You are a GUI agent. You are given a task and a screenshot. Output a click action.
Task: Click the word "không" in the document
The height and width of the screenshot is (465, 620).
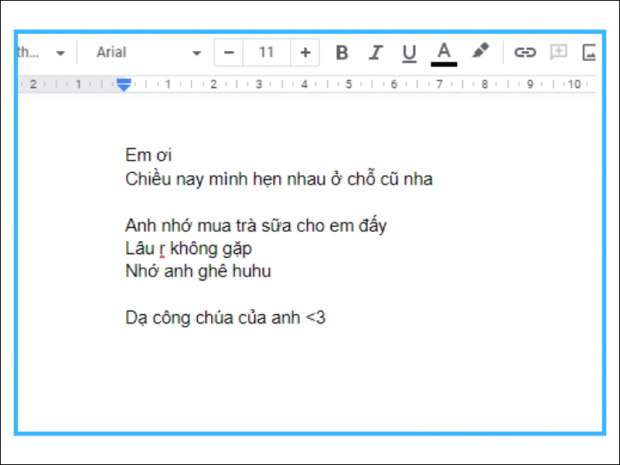(194, 249)
